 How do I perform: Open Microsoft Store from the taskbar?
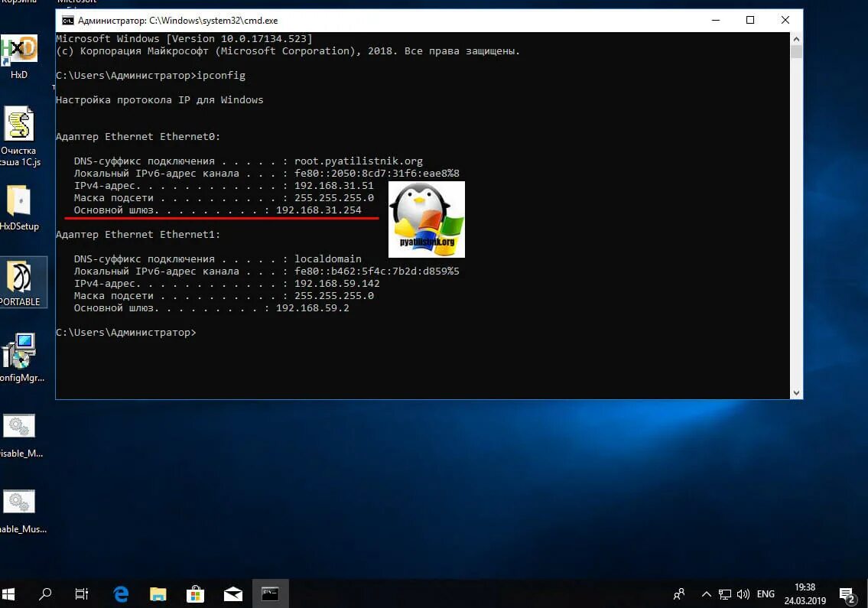195,594
